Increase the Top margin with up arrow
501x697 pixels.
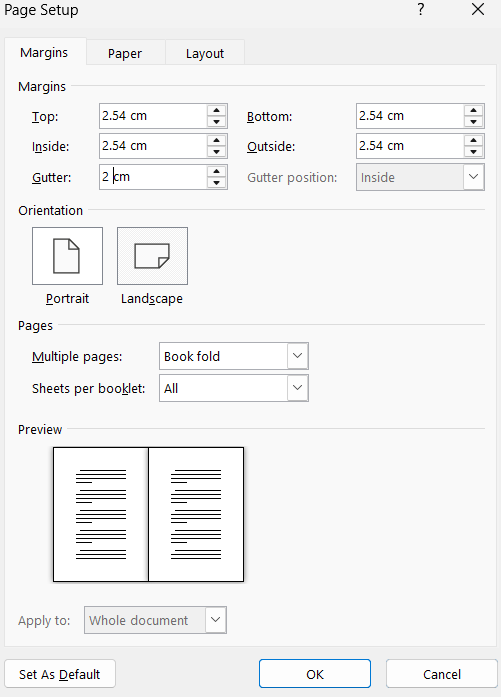216,110
